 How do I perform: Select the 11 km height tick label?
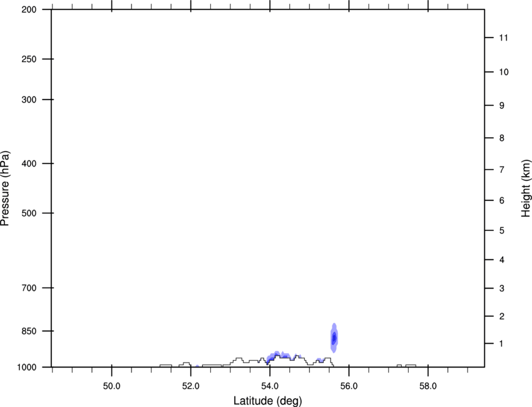[503, 38]
